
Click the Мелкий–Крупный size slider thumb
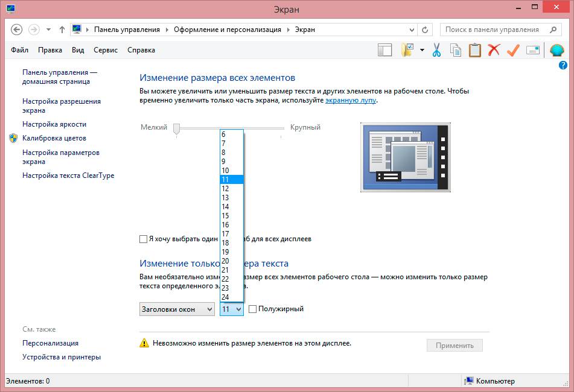click(176, 128)
